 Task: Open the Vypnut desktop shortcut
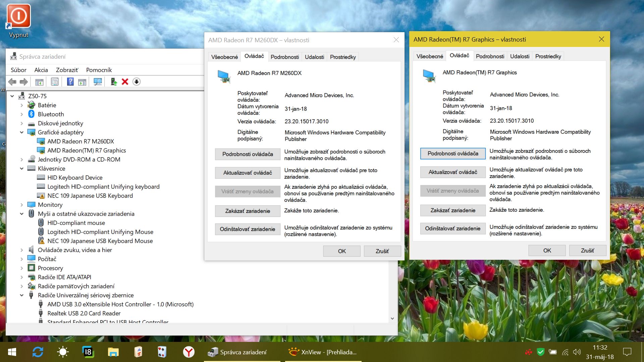point(19,21)
